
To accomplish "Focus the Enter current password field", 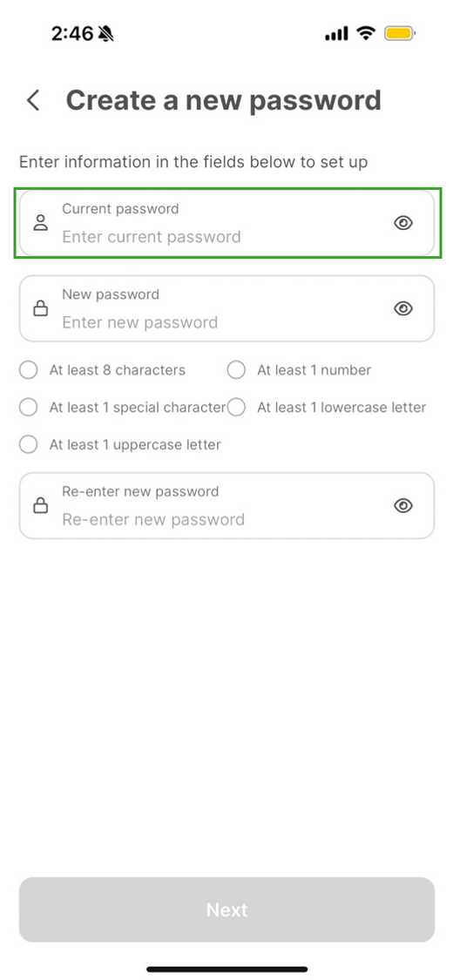I will 226,223.
